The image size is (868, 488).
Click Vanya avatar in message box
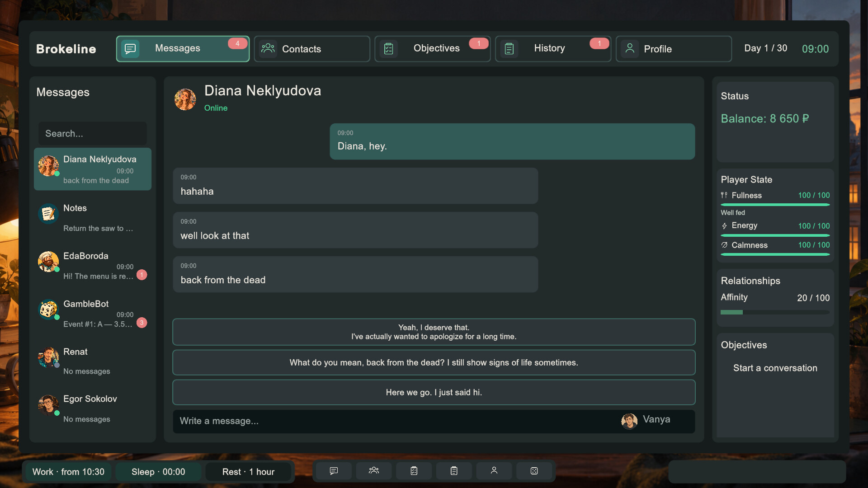[629, 421]
